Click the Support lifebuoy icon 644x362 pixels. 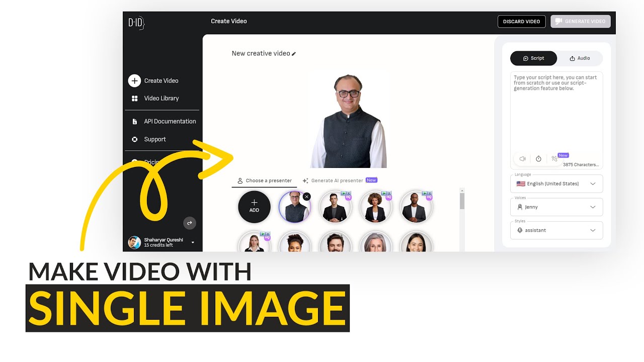tap(134, 139)
